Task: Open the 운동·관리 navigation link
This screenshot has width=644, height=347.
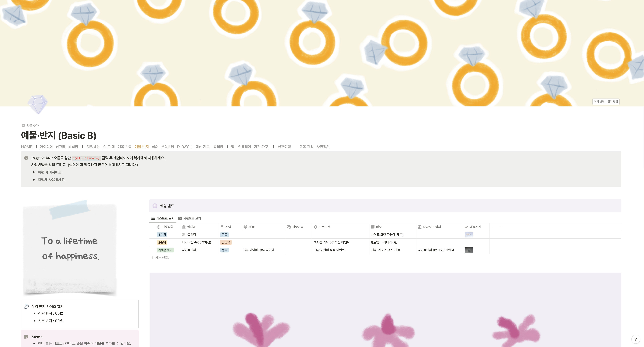Action: [307, 147]
